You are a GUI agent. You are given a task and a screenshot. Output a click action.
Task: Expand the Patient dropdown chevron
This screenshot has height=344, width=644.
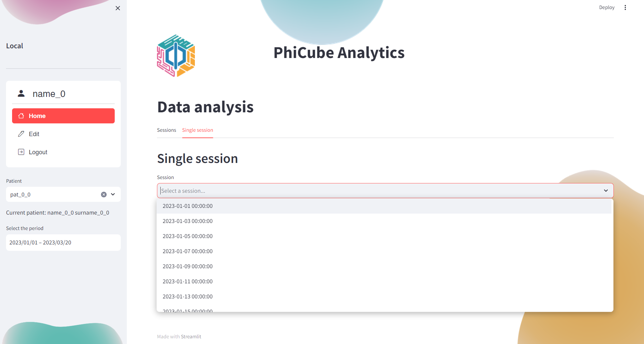click(113, 194)
